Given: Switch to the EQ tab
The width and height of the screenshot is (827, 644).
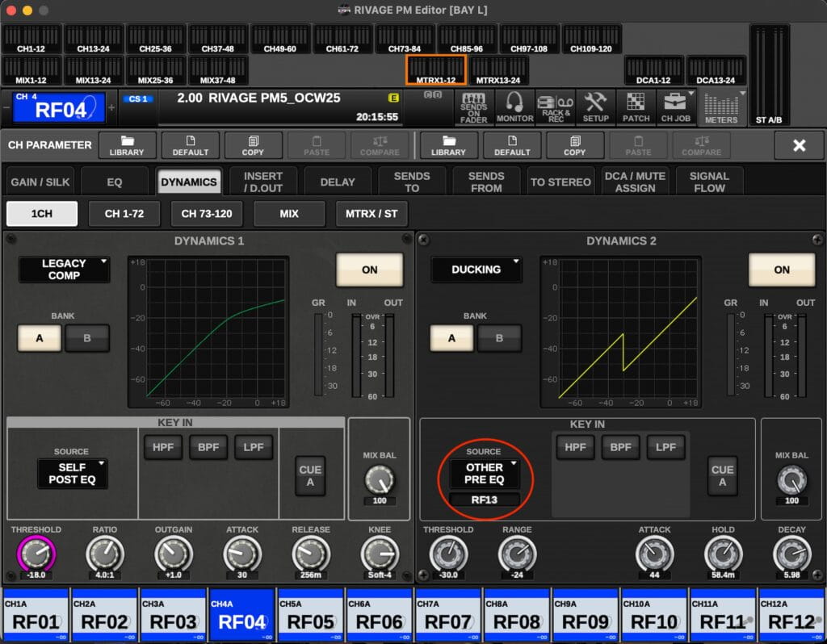Looking at the screenshot, I should click(115, 182).
